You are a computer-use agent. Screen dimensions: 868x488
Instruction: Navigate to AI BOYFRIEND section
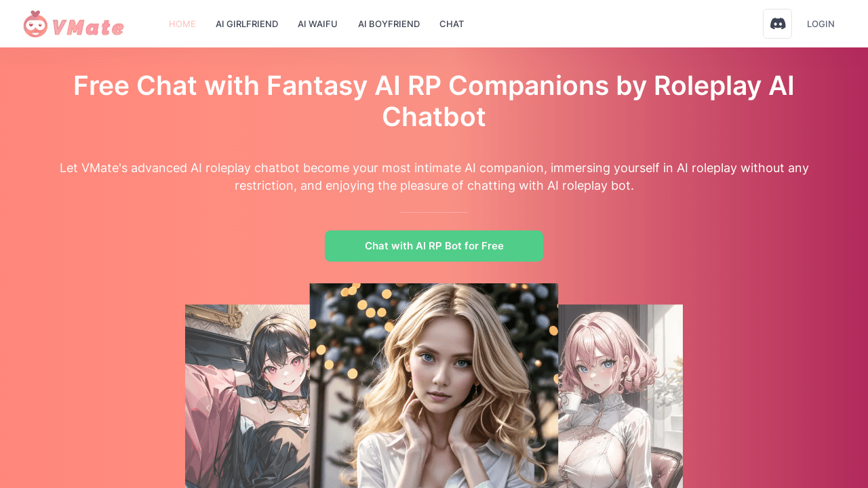[389, 24]
